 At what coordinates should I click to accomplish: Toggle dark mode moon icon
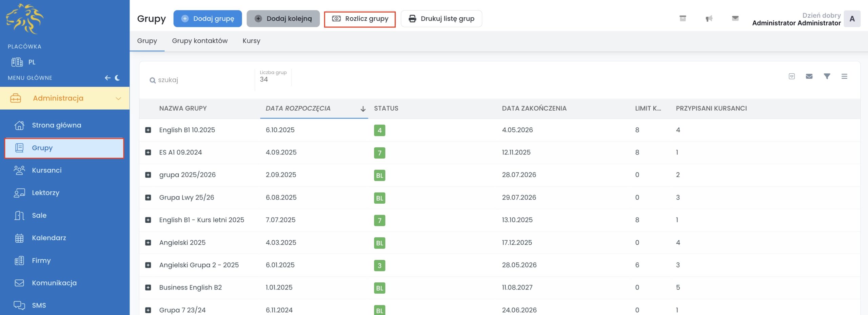(x=118, y=78)
